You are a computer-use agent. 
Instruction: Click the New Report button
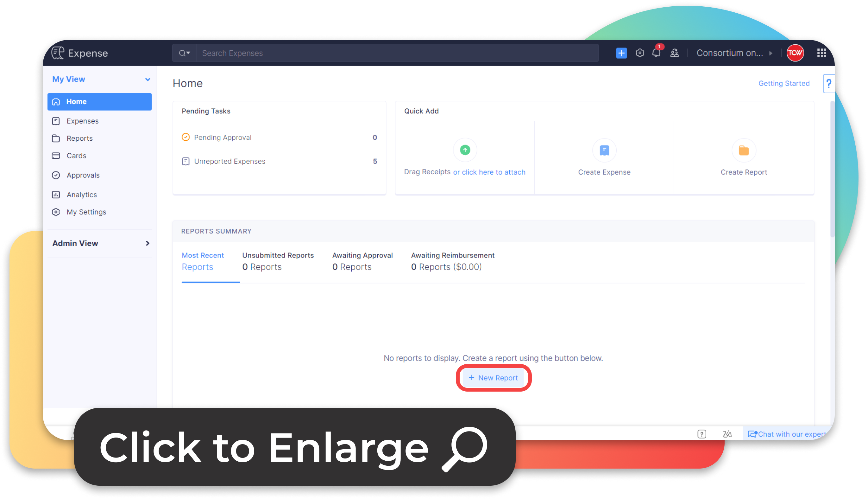[493, 378]
